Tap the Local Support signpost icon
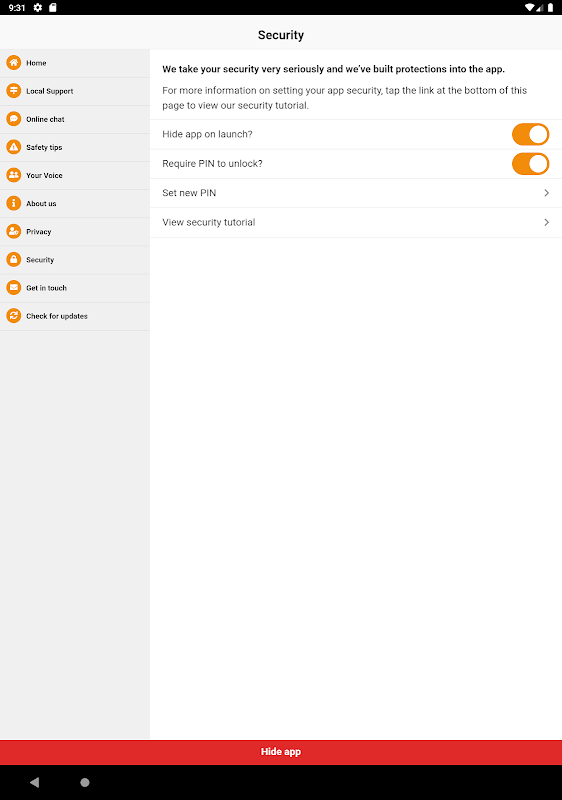562x800 pixels. pyautogui.click(x=14, y=90)
